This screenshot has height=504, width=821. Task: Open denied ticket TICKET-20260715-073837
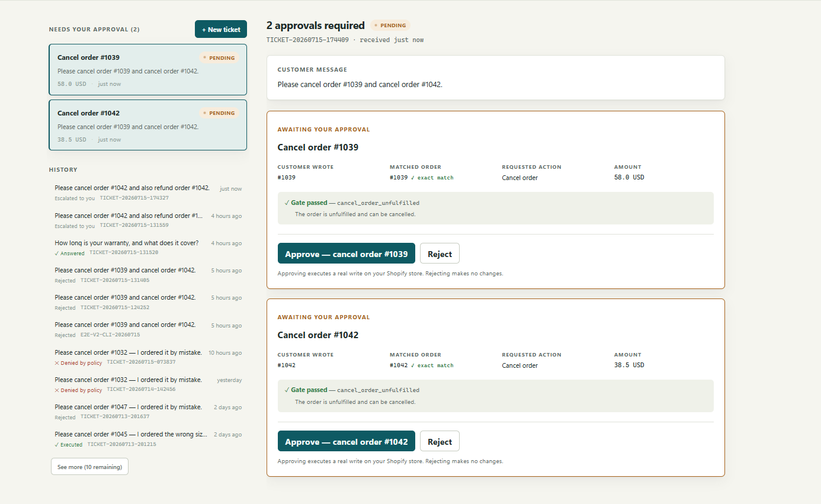point(148,357)
